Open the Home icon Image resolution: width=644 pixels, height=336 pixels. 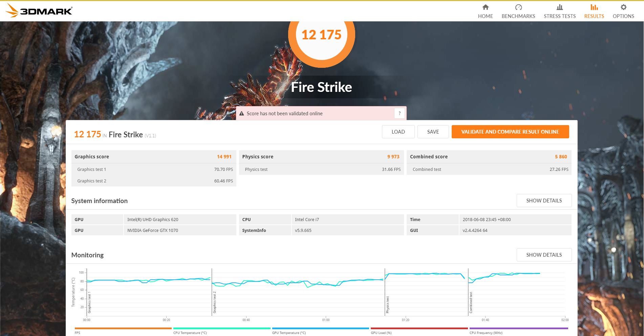point(485,7)
